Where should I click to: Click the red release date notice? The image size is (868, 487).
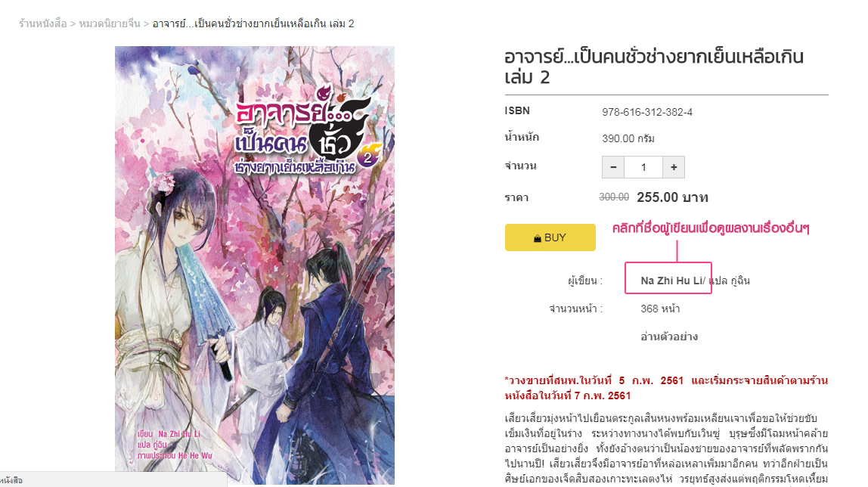[667, 388]
